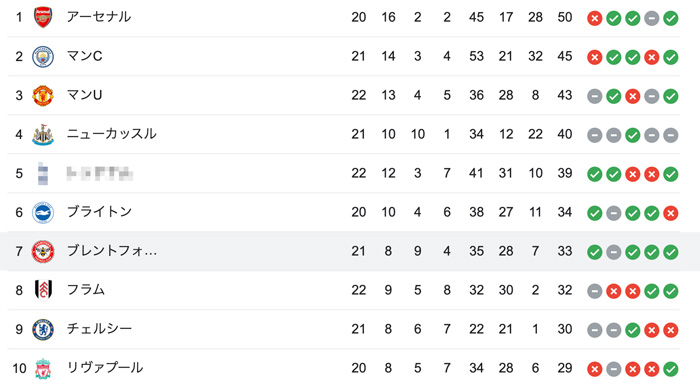The image size is (700, 387).
Task: Click Arsenal's first red loss result icon
Action: tap(595, 18)
